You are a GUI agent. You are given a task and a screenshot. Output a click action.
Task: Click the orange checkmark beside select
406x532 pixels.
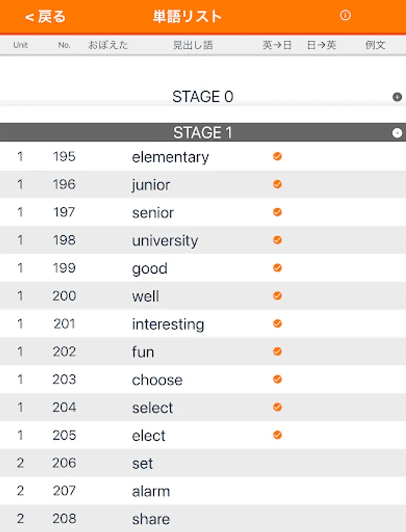coord(277,407)
